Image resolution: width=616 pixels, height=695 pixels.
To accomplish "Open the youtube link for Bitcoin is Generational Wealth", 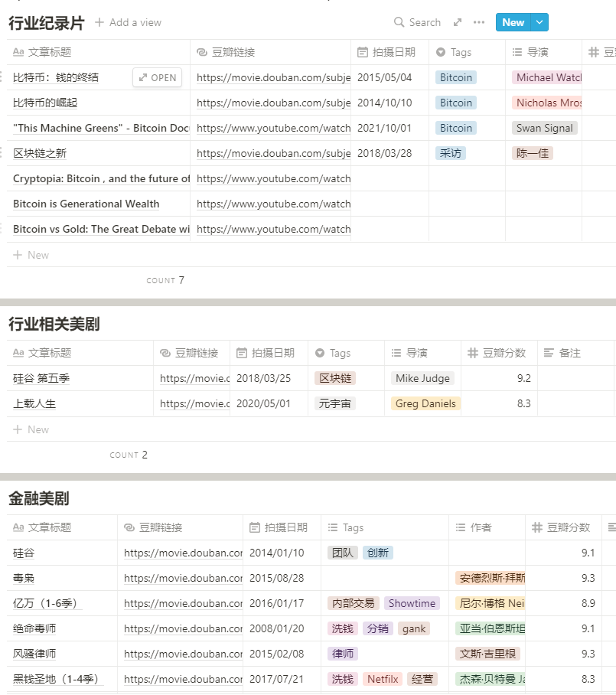I will 273,204.
